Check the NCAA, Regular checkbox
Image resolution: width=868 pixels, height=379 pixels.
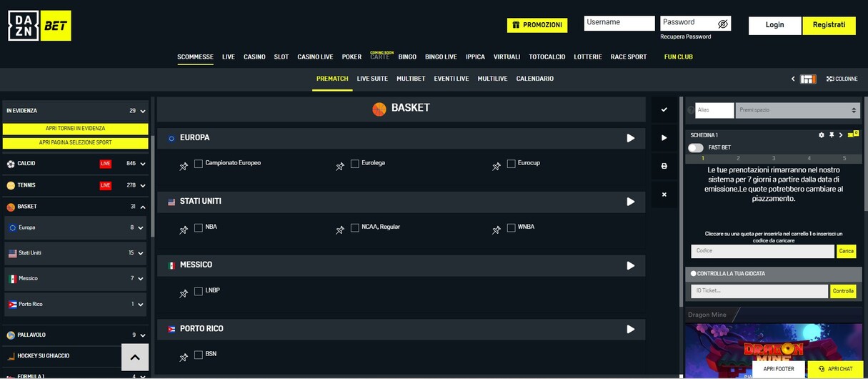(x=354, y=227)
